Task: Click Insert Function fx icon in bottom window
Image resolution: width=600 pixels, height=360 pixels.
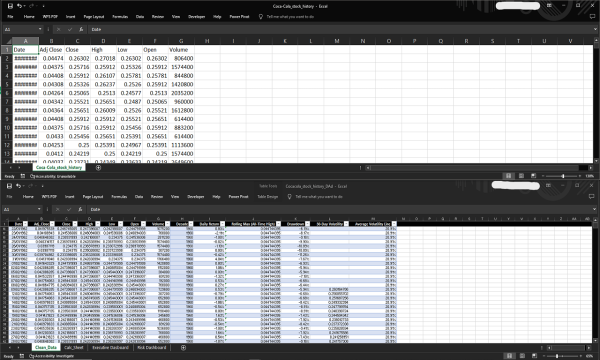Action: [80, 209]
